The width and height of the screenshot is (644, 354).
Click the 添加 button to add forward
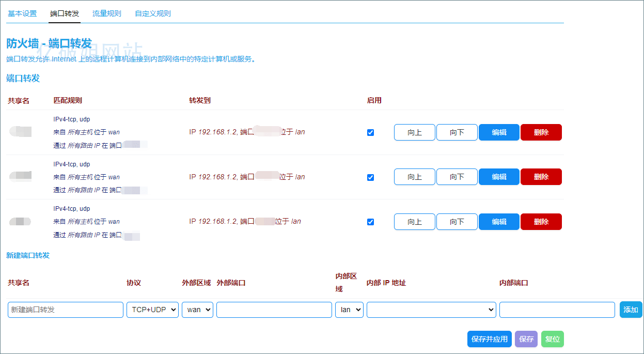631,310
